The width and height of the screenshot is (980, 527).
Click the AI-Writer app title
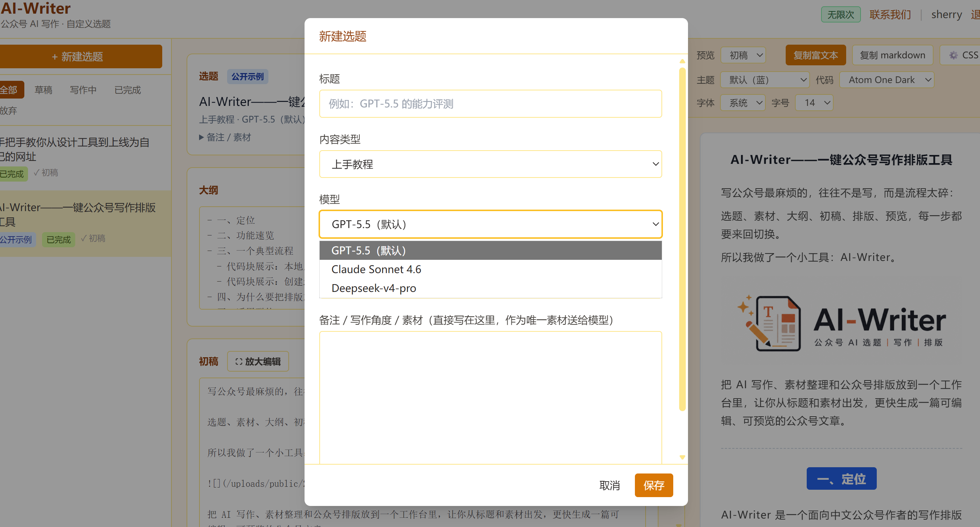(x=36, y=8)
